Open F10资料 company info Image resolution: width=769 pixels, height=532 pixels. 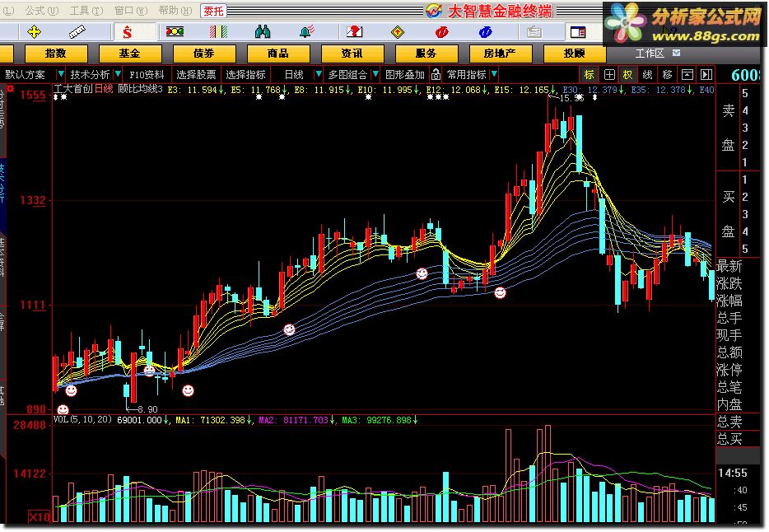tap(147, 74)
